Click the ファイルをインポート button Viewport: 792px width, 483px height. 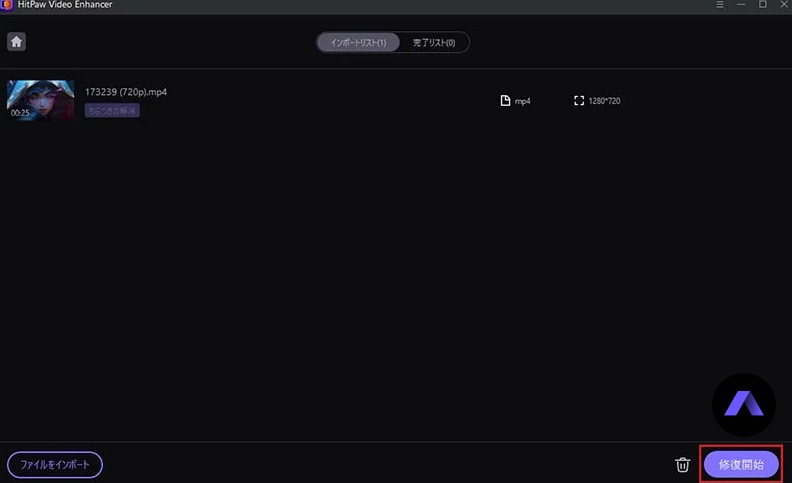point(55,464)
